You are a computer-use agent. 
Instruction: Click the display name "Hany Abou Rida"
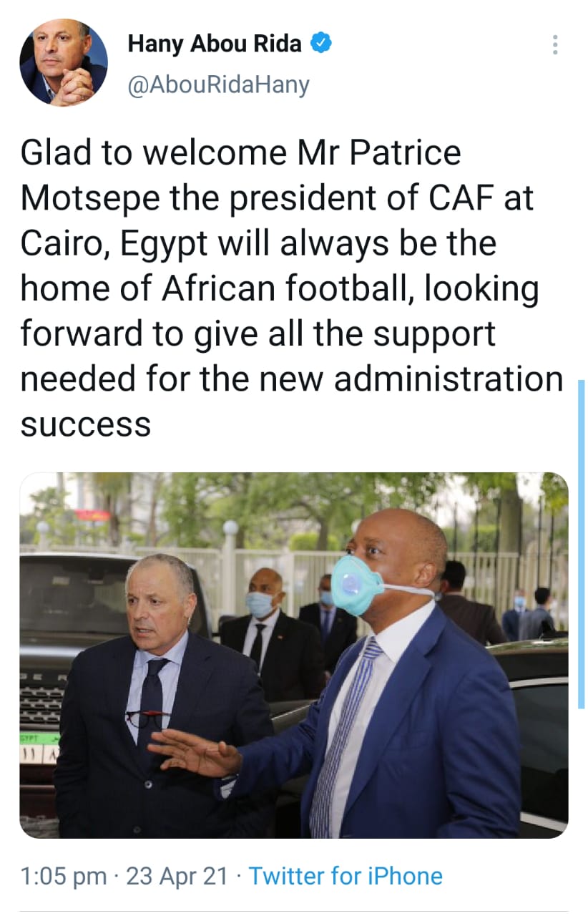coord(215,44)
